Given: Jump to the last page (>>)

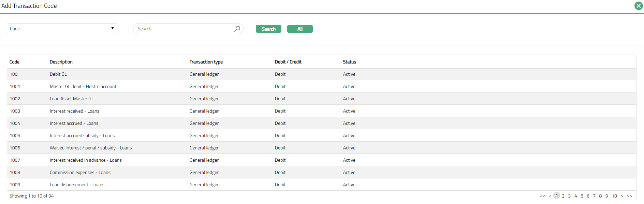Looking at the screenshot, I should 629,196.
